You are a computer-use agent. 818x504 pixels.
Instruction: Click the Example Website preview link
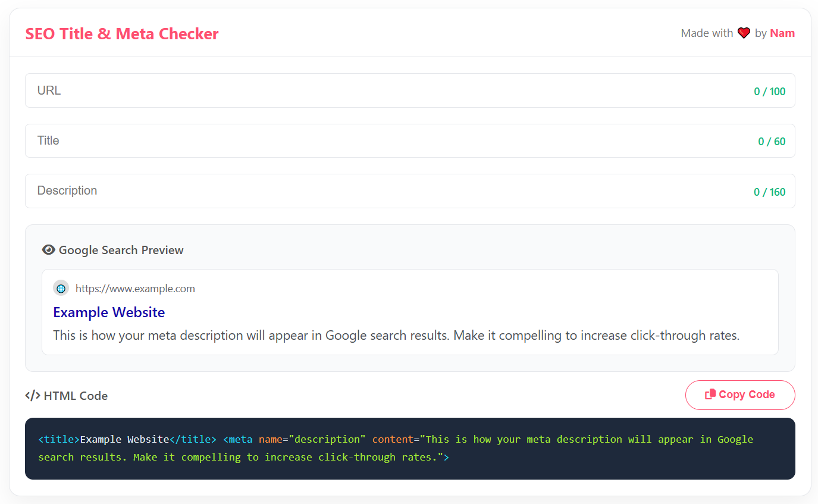pos(109,312)
